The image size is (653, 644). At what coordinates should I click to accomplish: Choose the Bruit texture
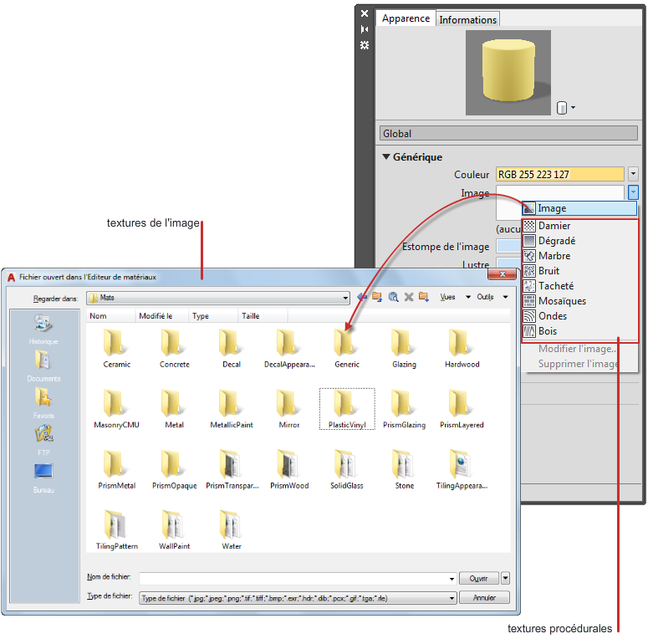(579, 271)
